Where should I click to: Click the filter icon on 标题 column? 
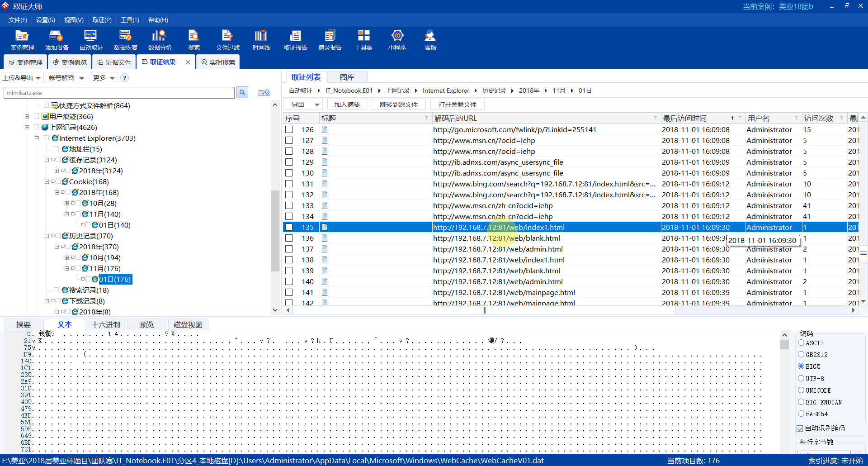[x=426, y=118]
